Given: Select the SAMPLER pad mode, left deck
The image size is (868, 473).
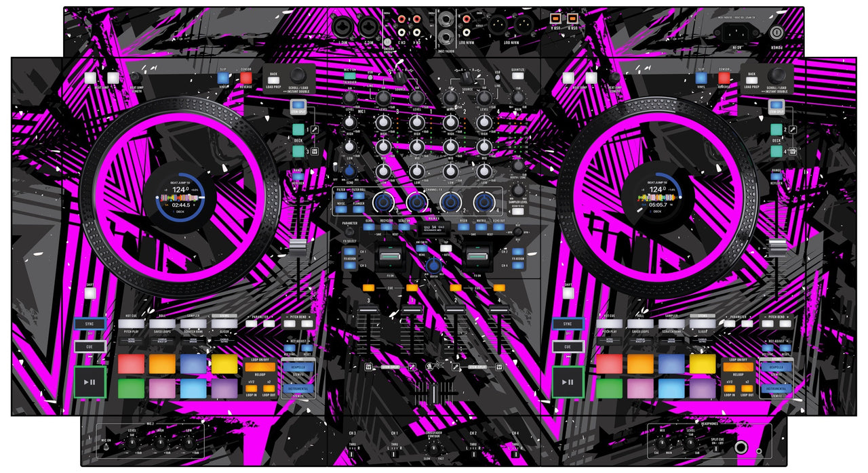Looking at the screenshot, I should click(x=194, y=324).
